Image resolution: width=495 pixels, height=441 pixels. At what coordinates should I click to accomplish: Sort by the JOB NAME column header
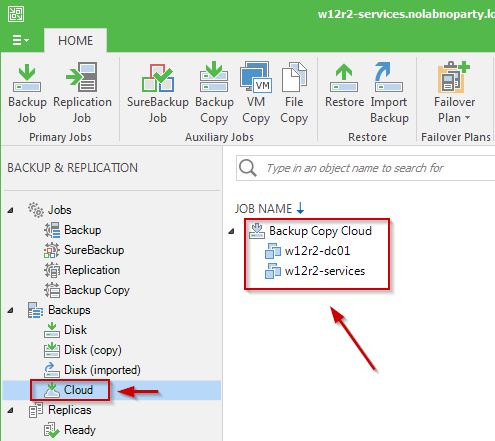point(269,209)
